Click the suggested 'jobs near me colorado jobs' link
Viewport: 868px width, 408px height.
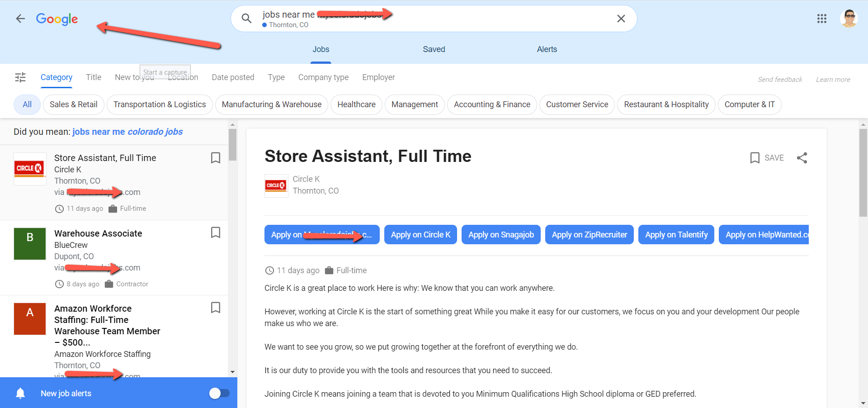tap(127, 132)
